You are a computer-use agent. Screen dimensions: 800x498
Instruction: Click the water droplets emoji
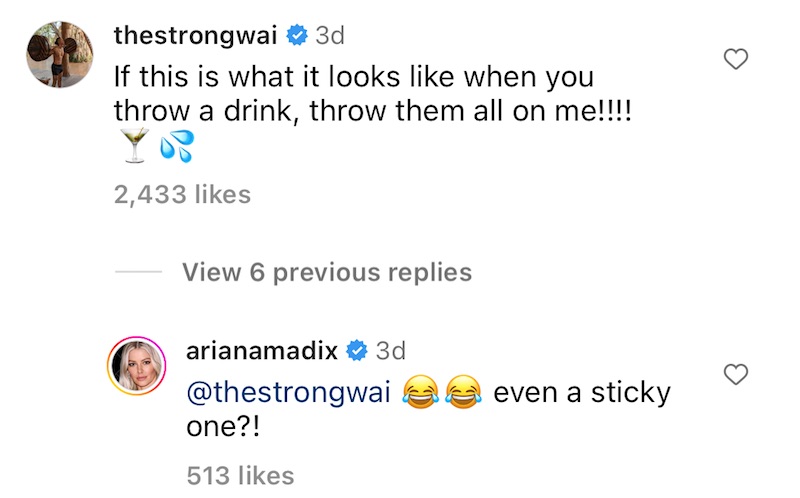tap(176, 147)
